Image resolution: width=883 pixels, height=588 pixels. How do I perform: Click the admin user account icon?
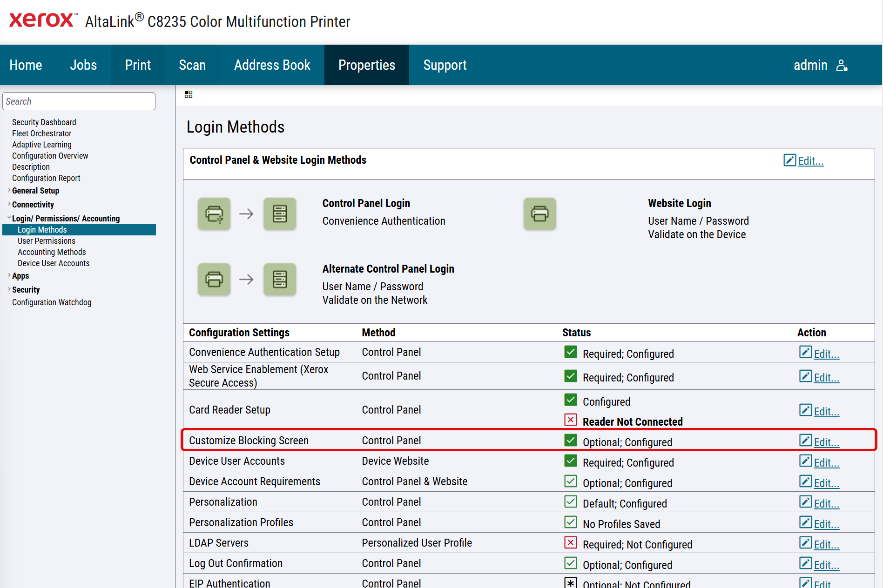(x=842, y=66)
